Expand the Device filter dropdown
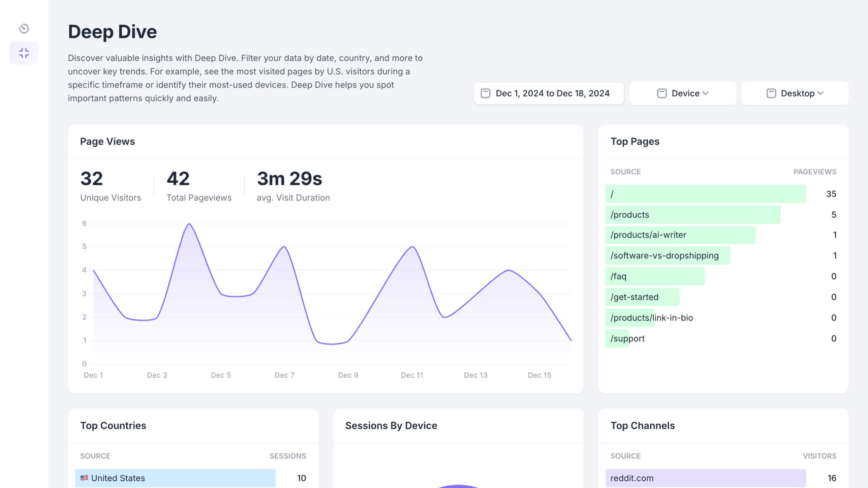This screenshot has height=488, width=868. [x=683, y=93]
